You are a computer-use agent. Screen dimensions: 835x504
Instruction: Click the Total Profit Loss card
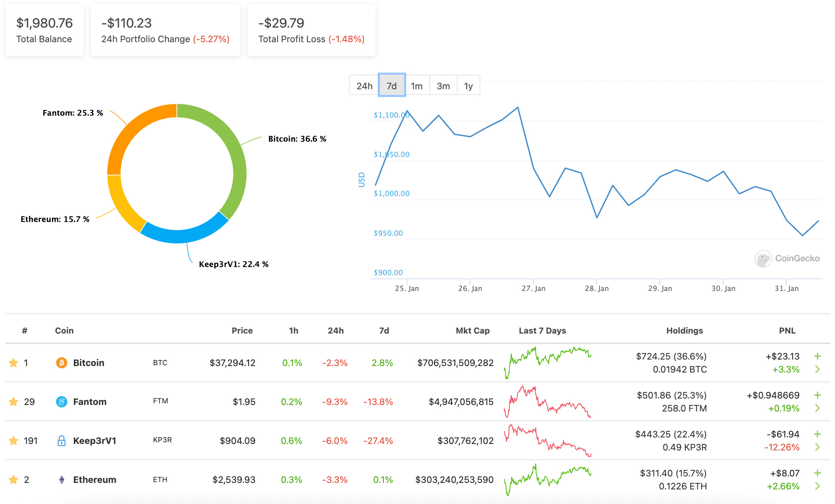312,30
